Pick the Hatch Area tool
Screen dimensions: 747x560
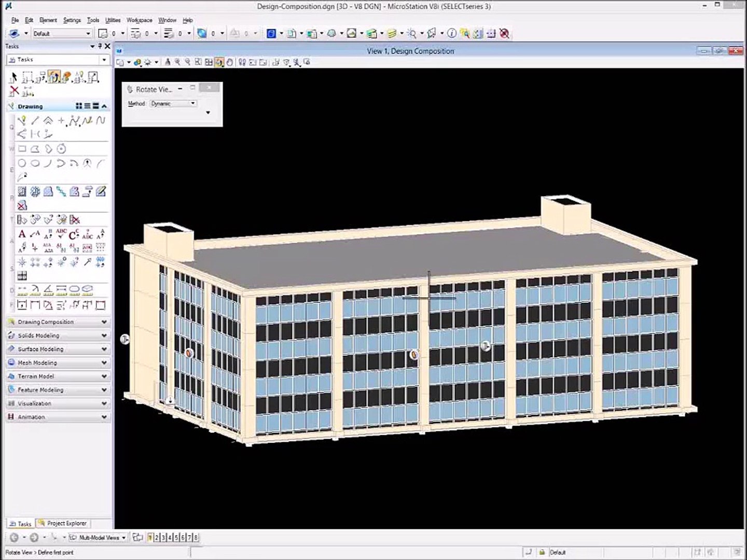coord(22,192)
